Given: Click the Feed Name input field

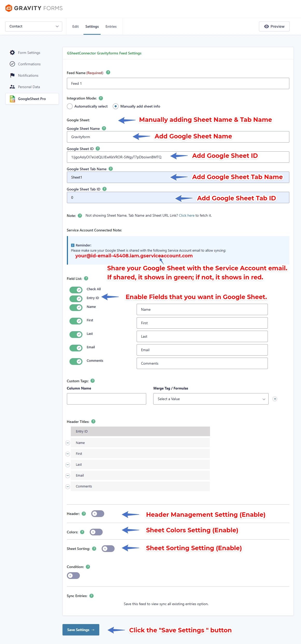Looking at the screenshot, I should (178, 83).
